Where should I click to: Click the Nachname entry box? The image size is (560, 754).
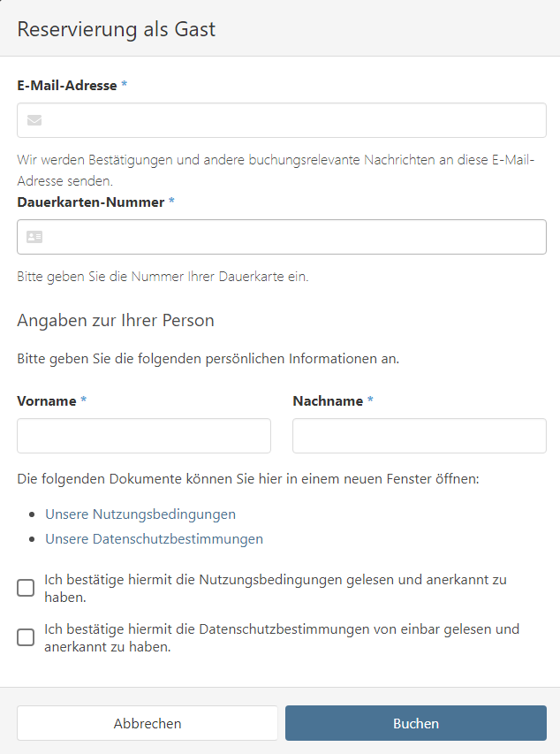[x=419, y=435]
